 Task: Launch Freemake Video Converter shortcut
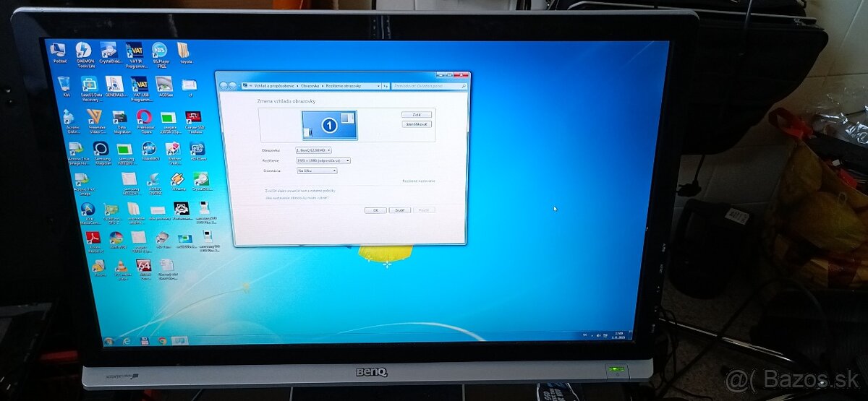(95, 121)
